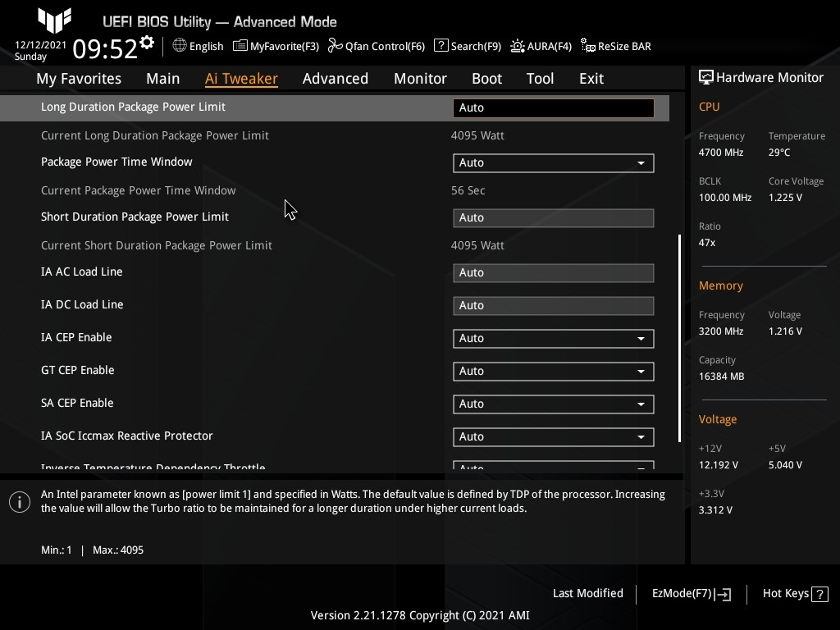Select IA SoC Iccmax Reactive Protector label
Screen dimensions: 840x630
126,436
